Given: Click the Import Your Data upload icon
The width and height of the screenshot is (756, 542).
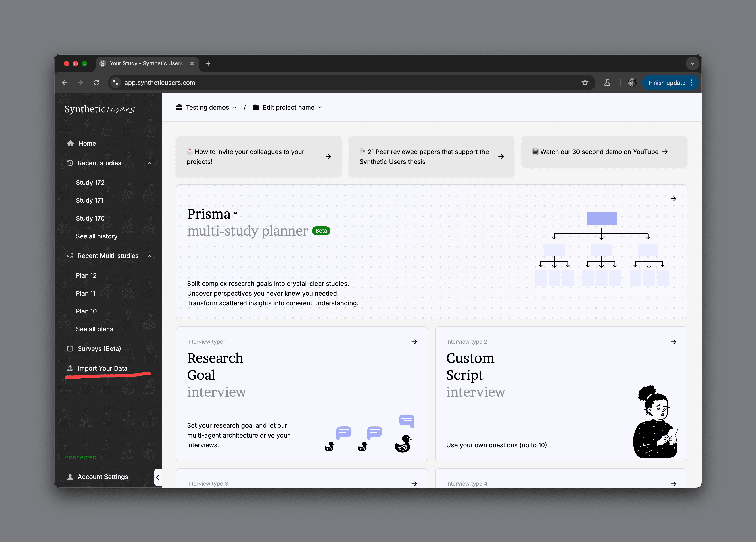Looking at the screenshot, I should coord(70,368).
